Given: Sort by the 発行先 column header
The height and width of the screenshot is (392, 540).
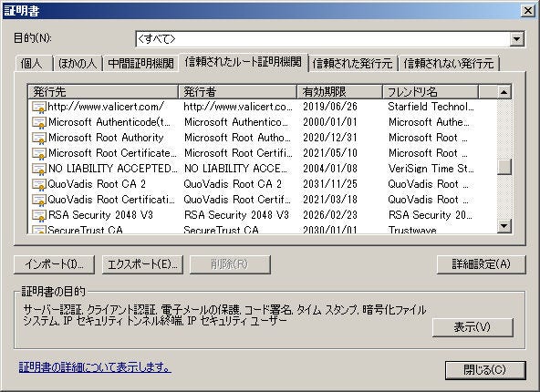Looking at the screenshot, I should [103, 92].
